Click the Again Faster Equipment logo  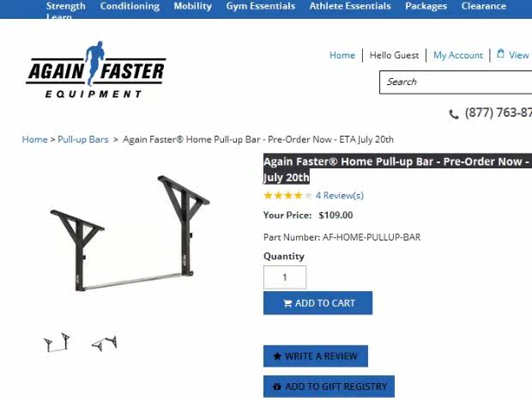96,70
